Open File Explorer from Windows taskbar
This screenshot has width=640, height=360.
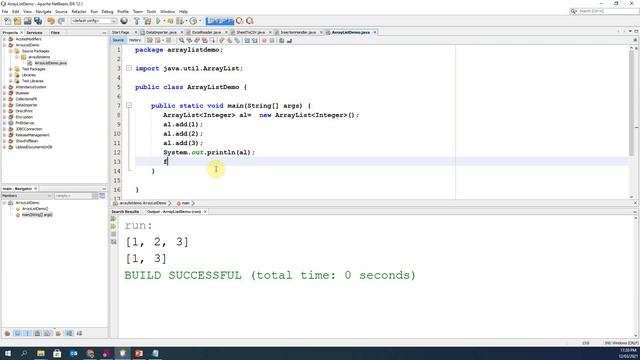[41, 353]
